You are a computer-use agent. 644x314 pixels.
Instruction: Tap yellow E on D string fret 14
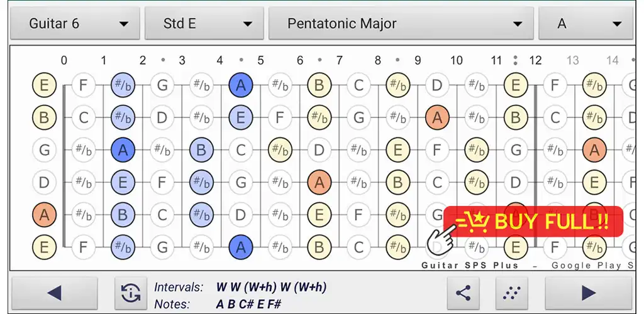pos(594,182)
